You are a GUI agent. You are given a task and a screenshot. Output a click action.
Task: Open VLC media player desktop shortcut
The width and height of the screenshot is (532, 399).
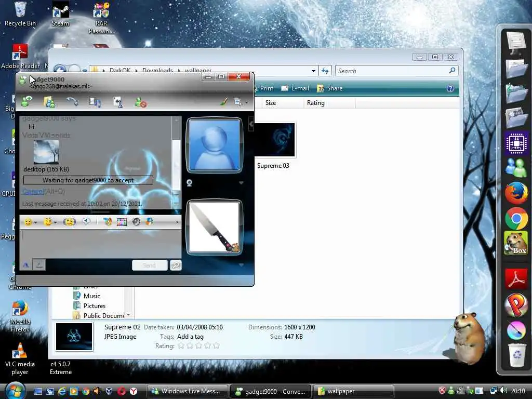(20, 358)
